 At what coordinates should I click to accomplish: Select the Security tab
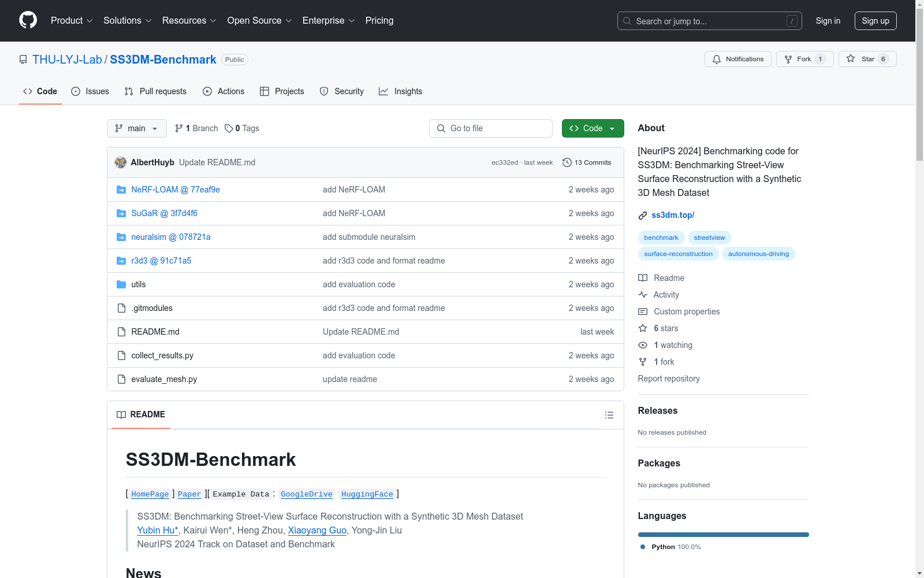[x=342, y=91]
